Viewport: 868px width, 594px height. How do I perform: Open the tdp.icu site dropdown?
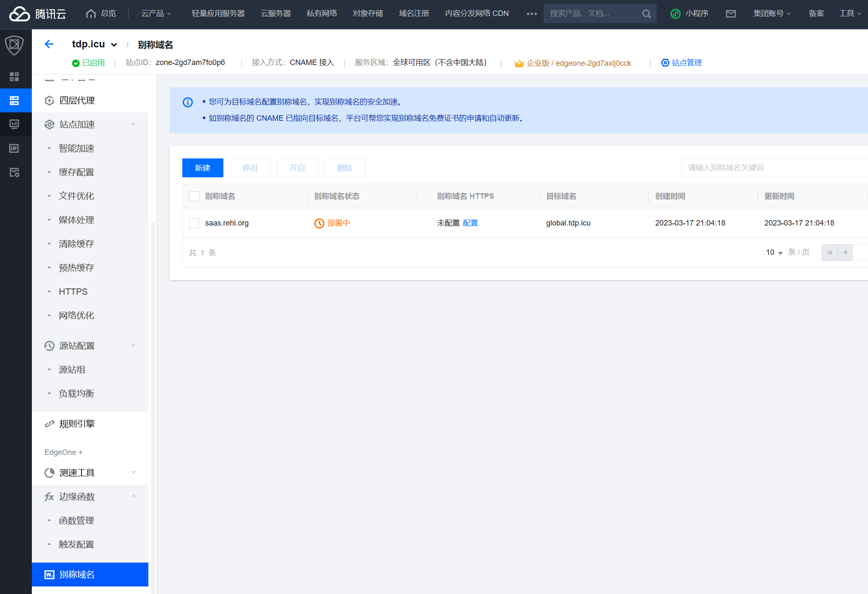pyautogui.click(x=114, y=45)
